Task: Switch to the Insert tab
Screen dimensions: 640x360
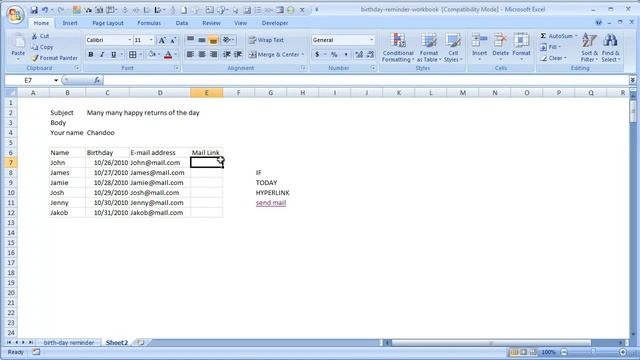Action: tap(70, 23)
